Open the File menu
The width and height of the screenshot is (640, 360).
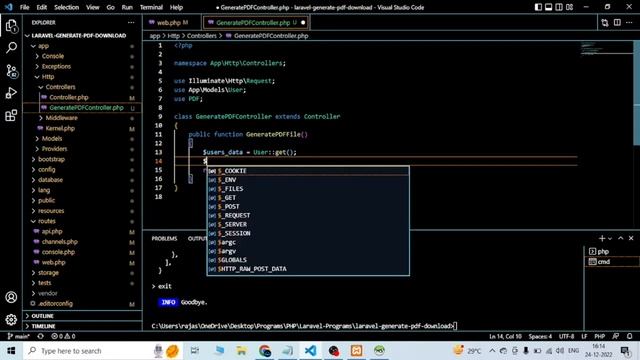tap(24, 7)
